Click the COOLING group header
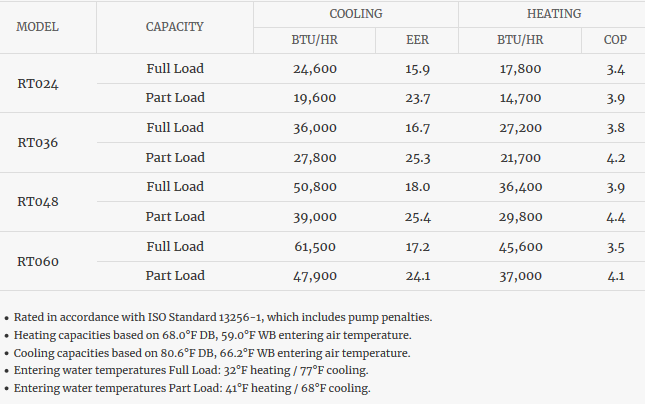This screenshot has width=645, height=404. [x=355, y=14]
